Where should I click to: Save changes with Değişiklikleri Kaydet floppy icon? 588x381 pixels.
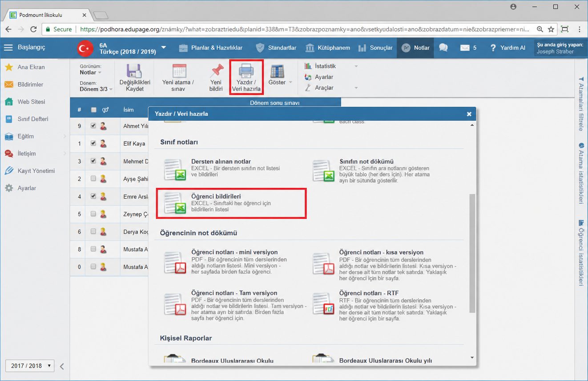click(134, 71)
